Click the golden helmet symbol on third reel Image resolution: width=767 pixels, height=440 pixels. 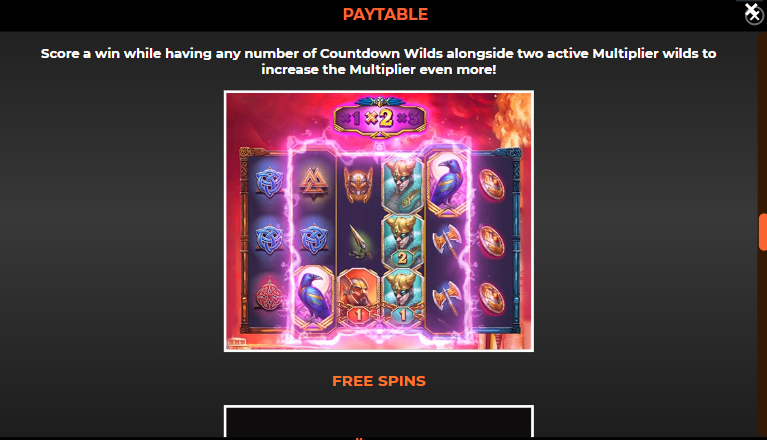coord(358,183)
